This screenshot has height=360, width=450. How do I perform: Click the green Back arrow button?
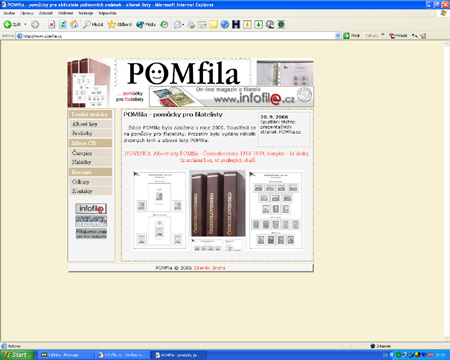pos(8,24)
